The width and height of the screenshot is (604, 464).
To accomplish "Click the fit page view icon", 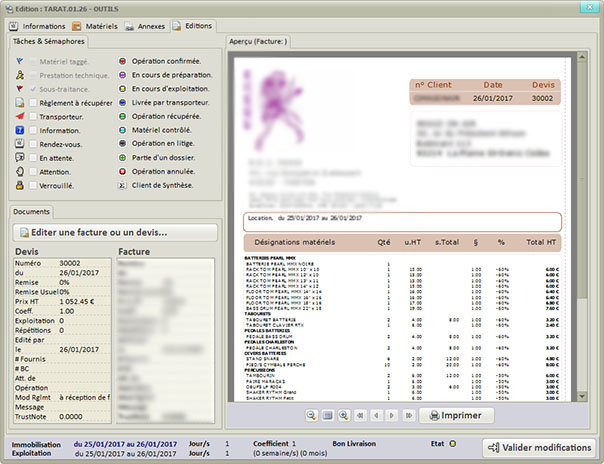I will click(328, 415).
